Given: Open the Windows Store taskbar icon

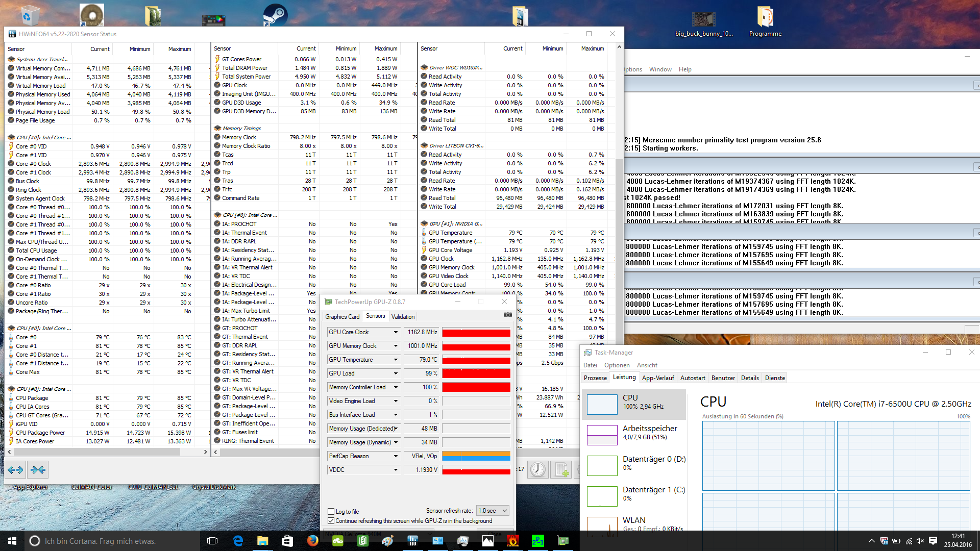Looking at the screenshot, I should pos(287,541).
